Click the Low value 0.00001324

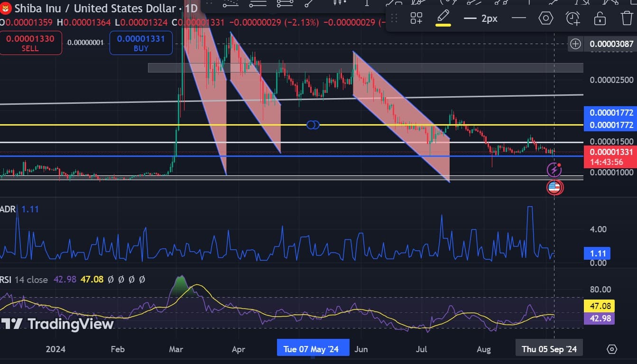coord(145,22)
